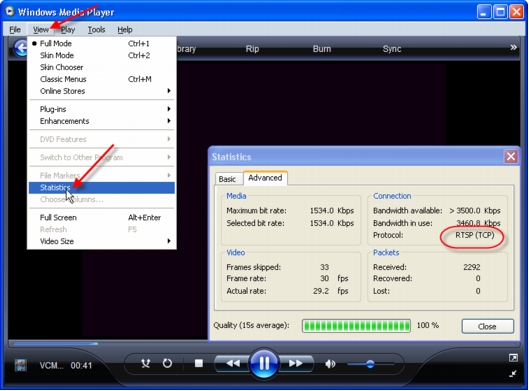Viewport: 529px width, 391px height.
Task: Click the RTSP (TCP) protocol value
Action: pyautogui.click(x=475, y=235)
